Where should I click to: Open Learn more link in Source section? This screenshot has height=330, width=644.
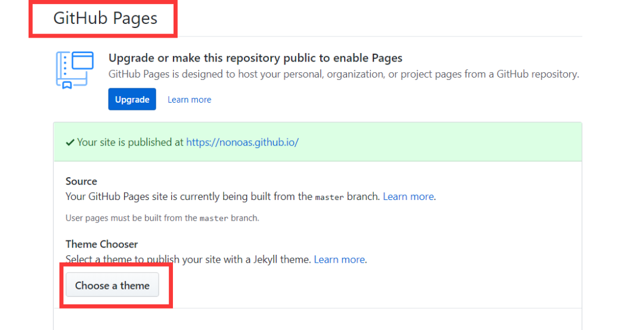point(408,196)
